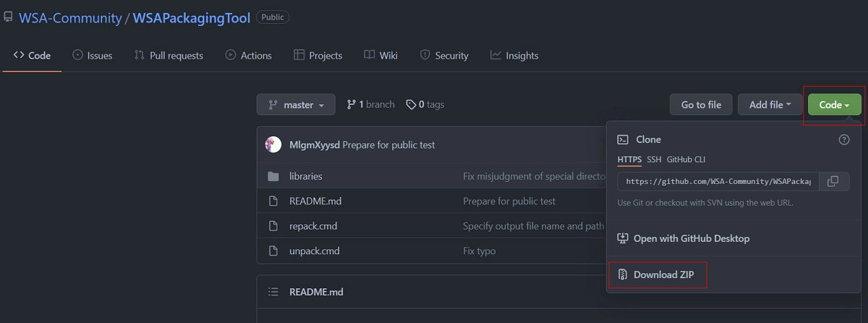The width and height of the screenshot is (868, 323).
Task: Toggle the green Code dropdown button
Action: (x=834, y=105)
